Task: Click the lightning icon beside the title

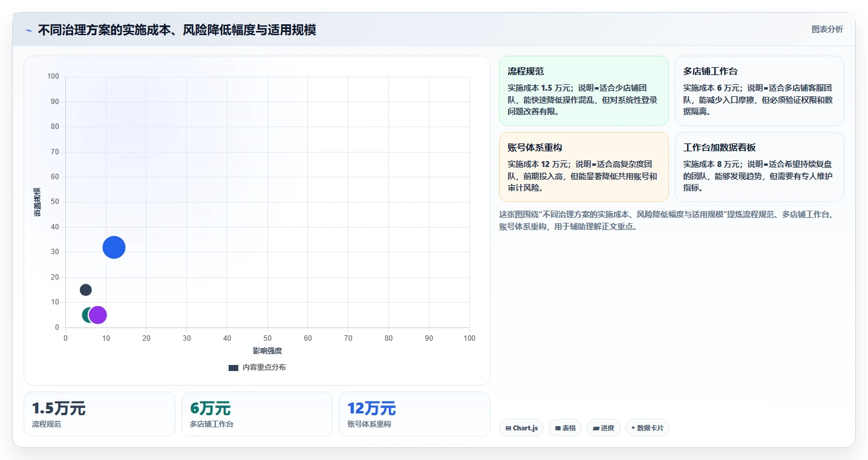Action: [x=28, y=30]
